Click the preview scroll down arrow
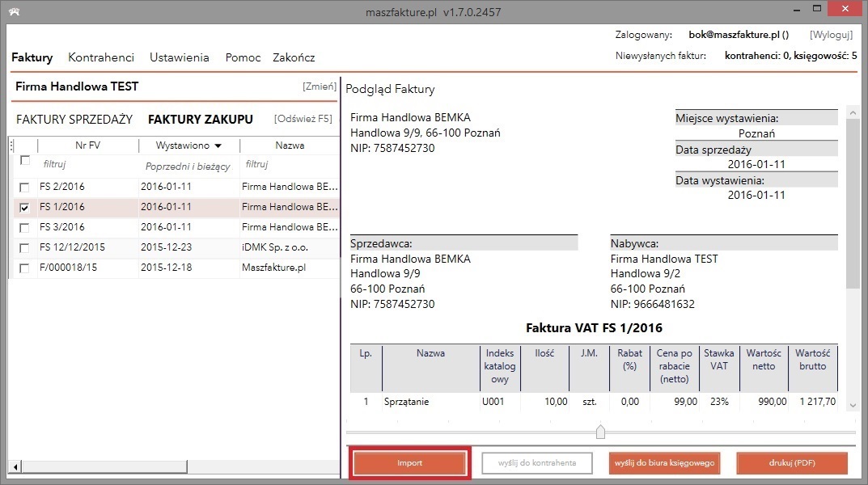 (x=853, y=405)
